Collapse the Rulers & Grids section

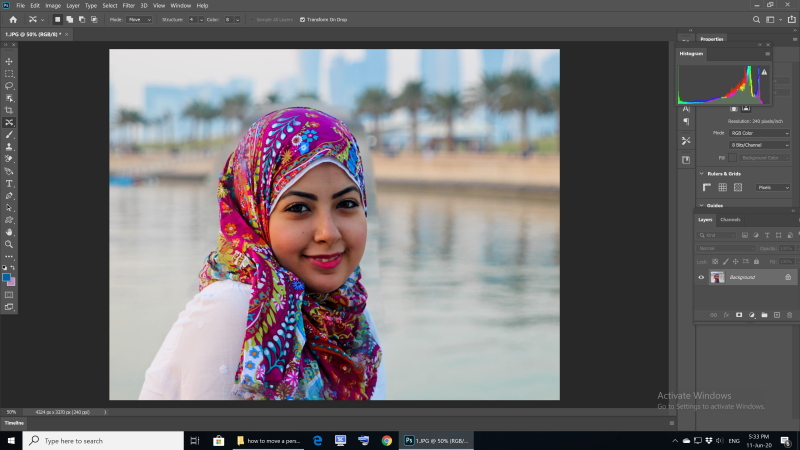pos(702,174)
